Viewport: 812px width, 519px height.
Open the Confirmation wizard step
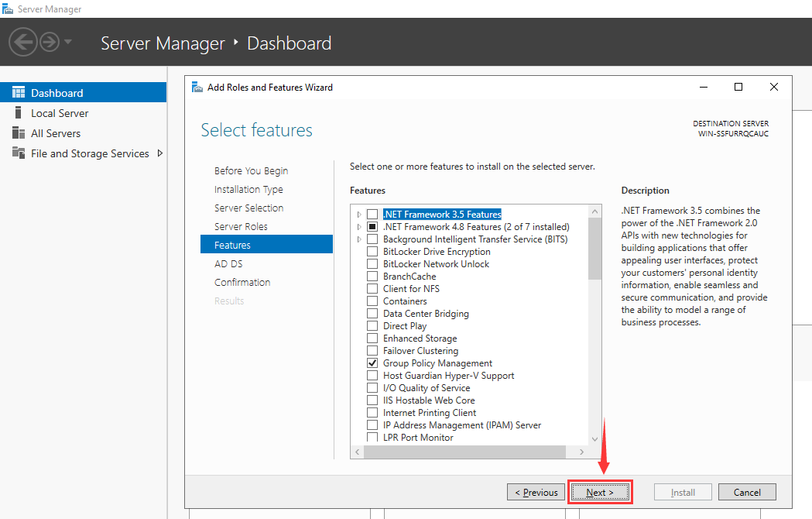242,282
